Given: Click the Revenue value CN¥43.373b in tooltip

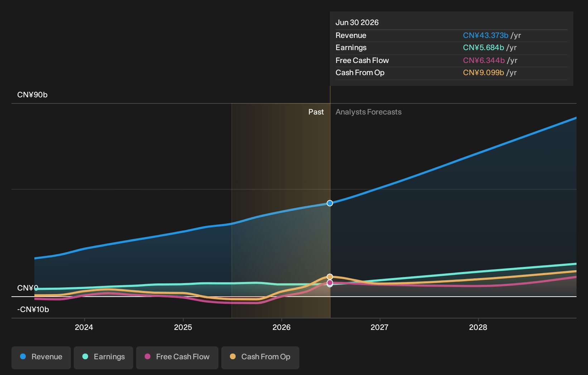Looking at the screenshot, I should pos(486,35).
